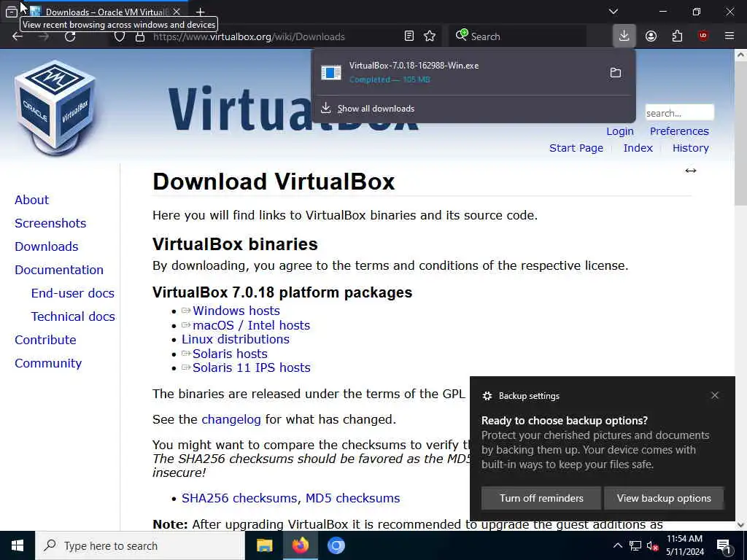Expand the list all tabs chevron

(x=614, y=12)
